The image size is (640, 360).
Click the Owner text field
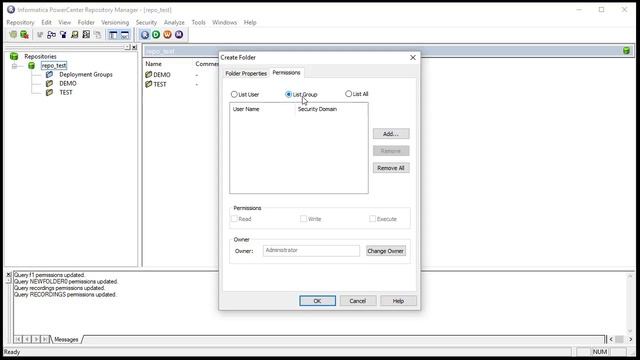(311, 251)
